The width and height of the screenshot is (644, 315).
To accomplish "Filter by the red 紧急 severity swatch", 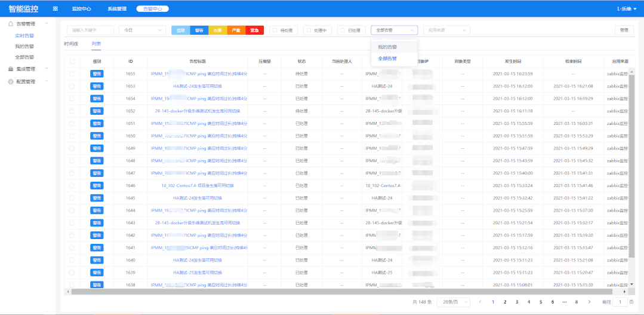I will (255, 30).
